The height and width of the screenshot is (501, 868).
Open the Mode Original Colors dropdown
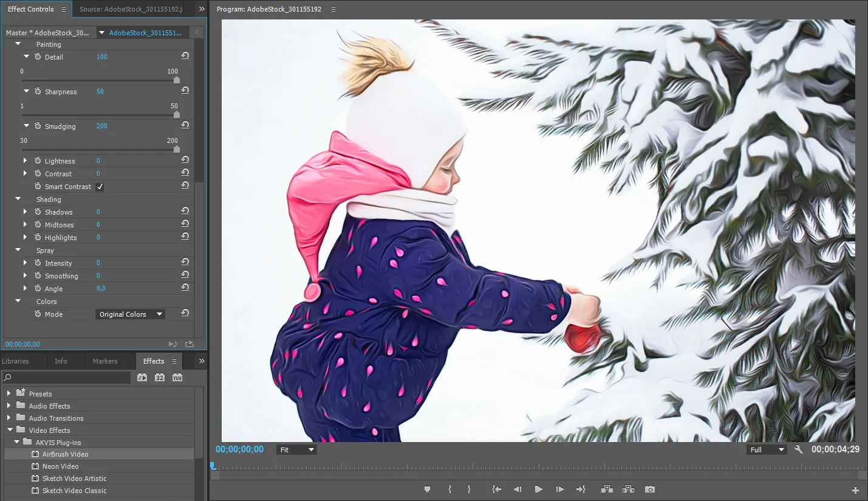pos(131,314)
